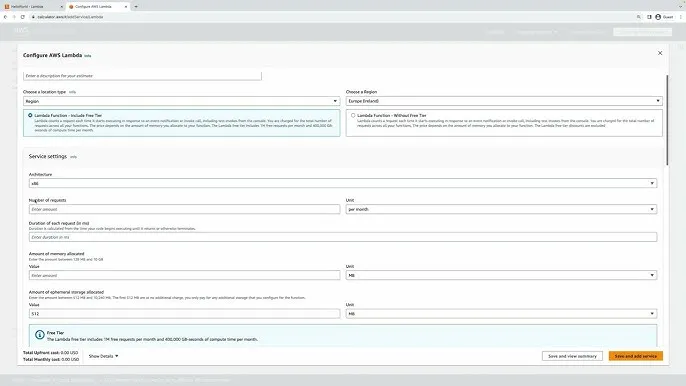Click the memory allocated Value field
The height and width of the screenshot is (386, 686).
184,275
